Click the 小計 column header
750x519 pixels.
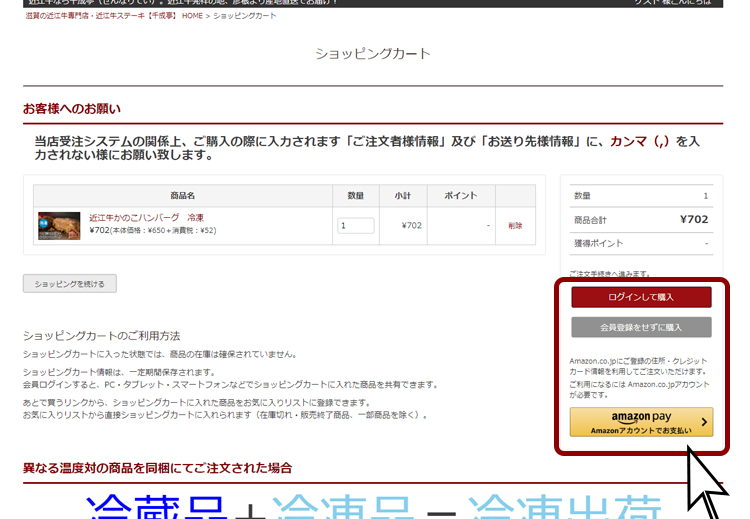[x=402, y=196]
